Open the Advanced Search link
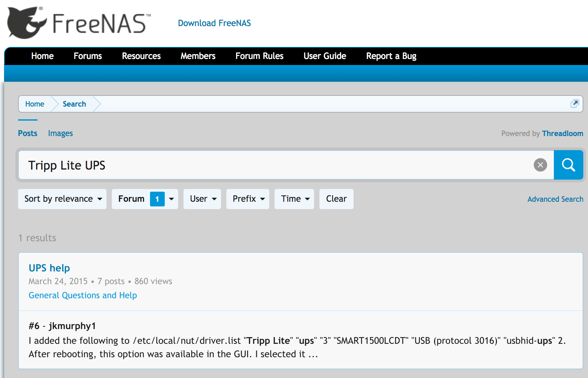This screenshot has height=378, width=588. [555, 199]
